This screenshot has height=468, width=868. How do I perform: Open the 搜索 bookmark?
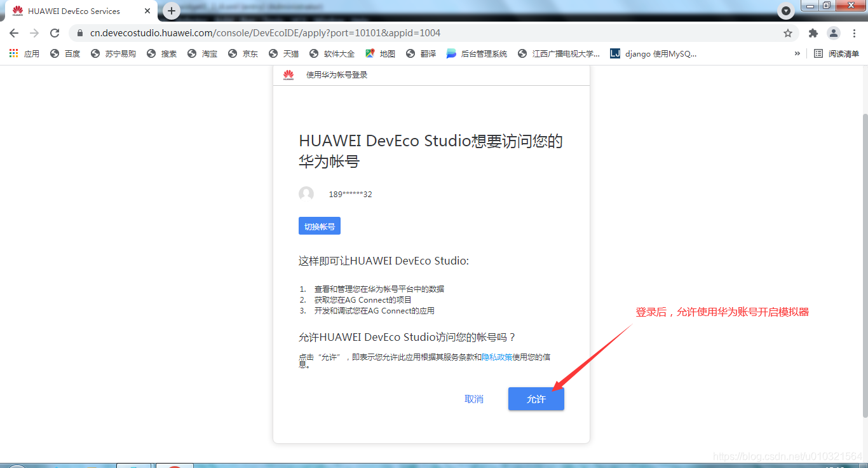(161, 53)
